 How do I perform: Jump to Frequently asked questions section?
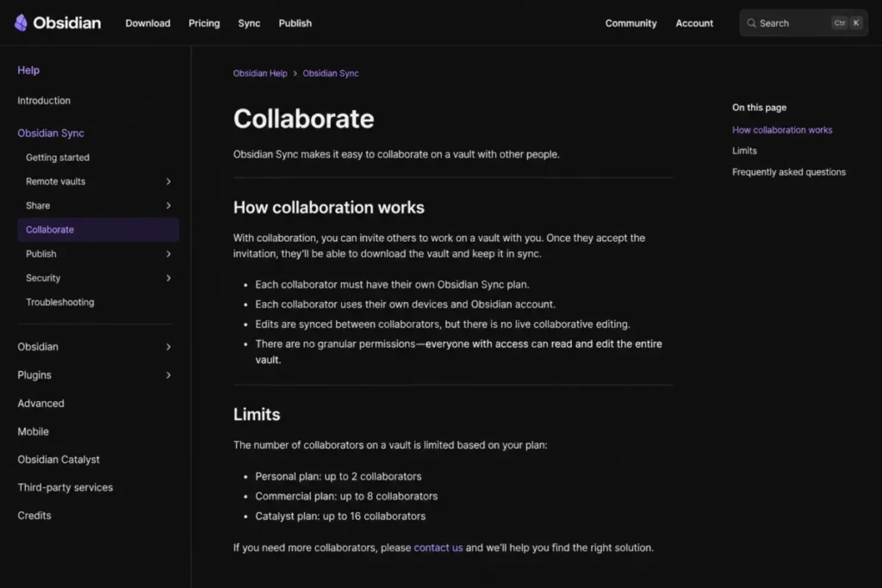tap(789, 172)
